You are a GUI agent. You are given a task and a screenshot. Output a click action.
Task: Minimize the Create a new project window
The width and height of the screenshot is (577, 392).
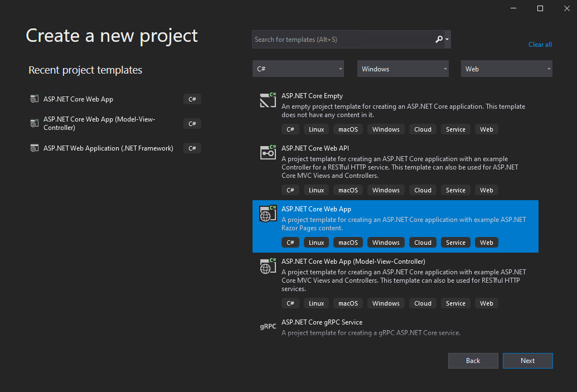click(x=513, y=8)
